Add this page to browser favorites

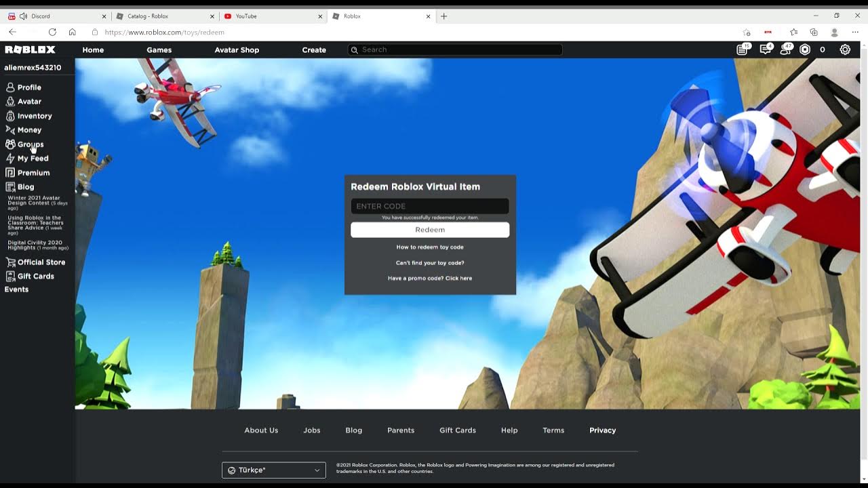point(747,33)
